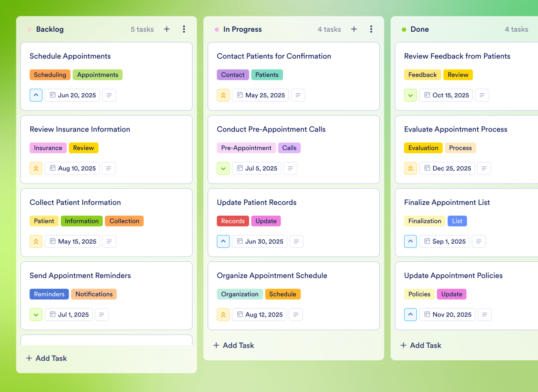538x392 pixels.
Task: Open the description icon on Update Patient Records
Action: tap(296, 241)
